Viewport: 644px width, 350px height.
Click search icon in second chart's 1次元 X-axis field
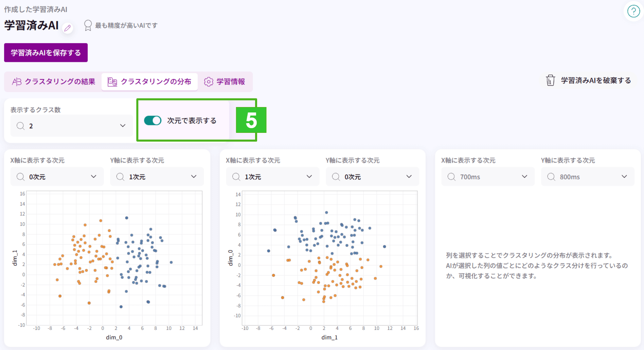pos(236,177)
